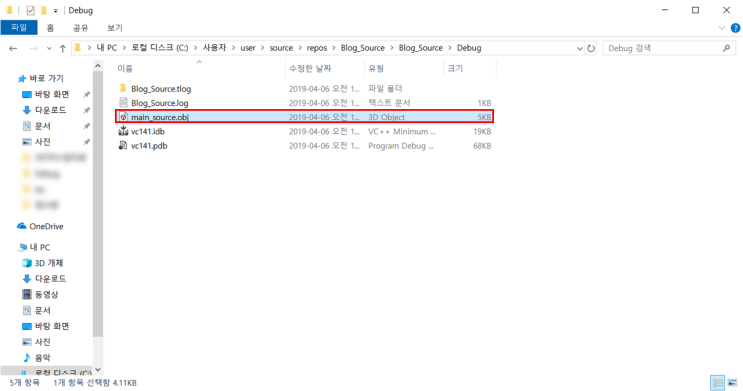Switch to the 홈 ribbon tab
This screenshot has height=391, width=743.
(50, 28)
